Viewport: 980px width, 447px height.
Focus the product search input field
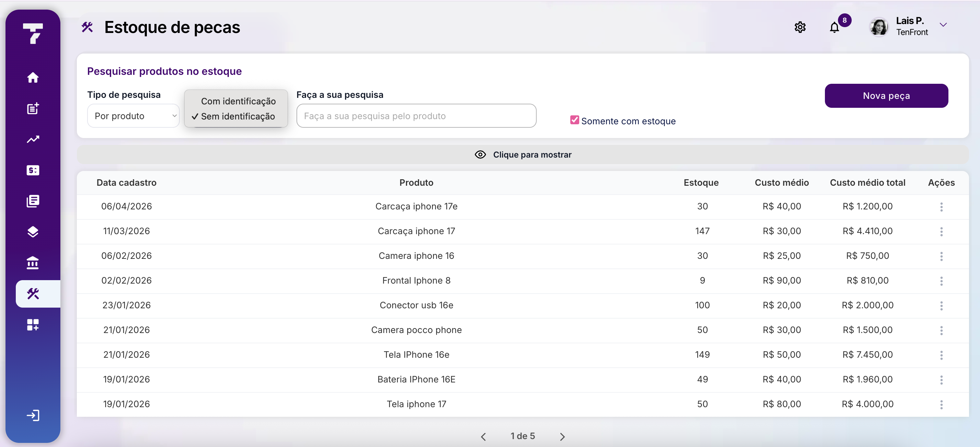pos(416,116)
